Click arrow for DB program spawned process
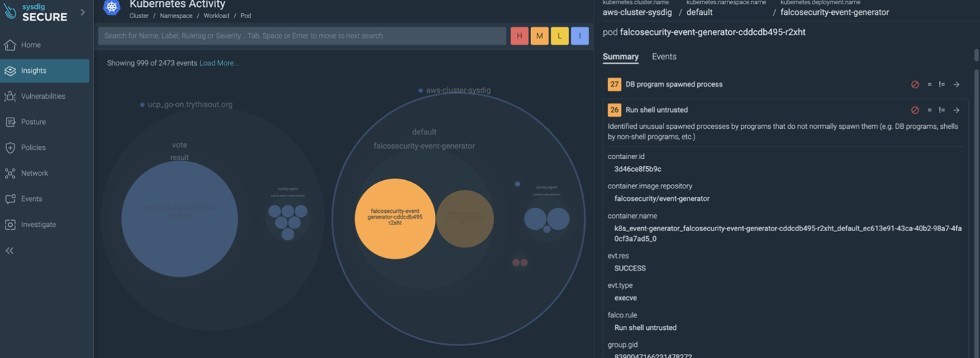This screenshot has width=980, height=358. (x=956, y=84)
